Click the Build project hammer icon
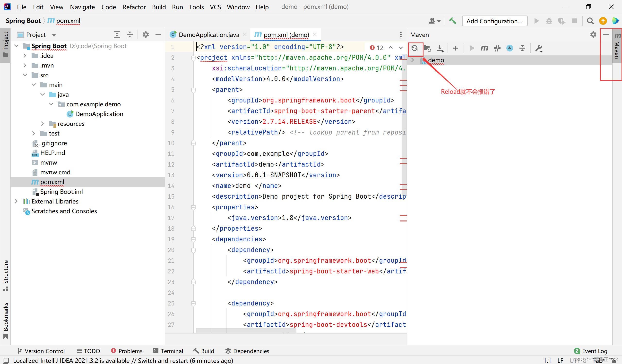 tap(452, 21)
